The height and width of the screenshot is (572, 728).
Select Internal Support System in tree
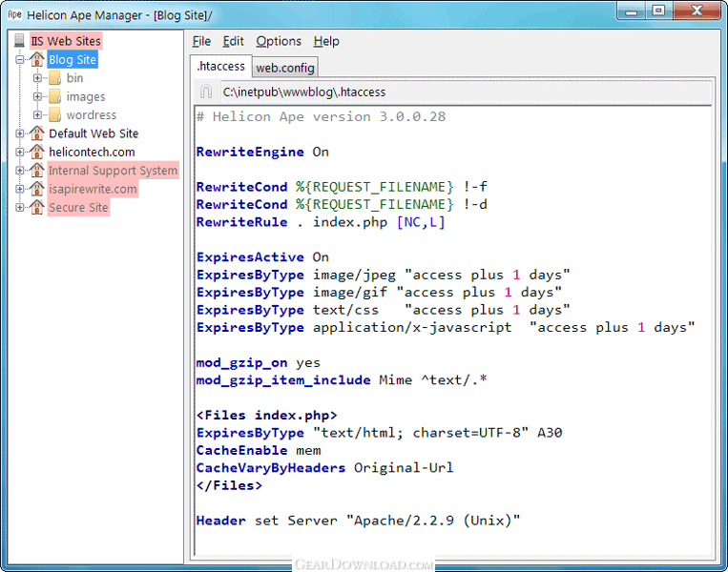113,171
